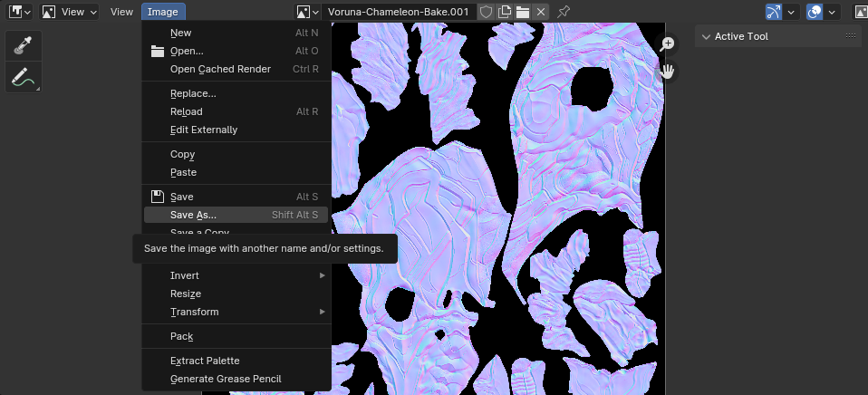This screenshot has height=395, width=868.
Task: Toggle the show overlays button
Action: pos(814,12)
